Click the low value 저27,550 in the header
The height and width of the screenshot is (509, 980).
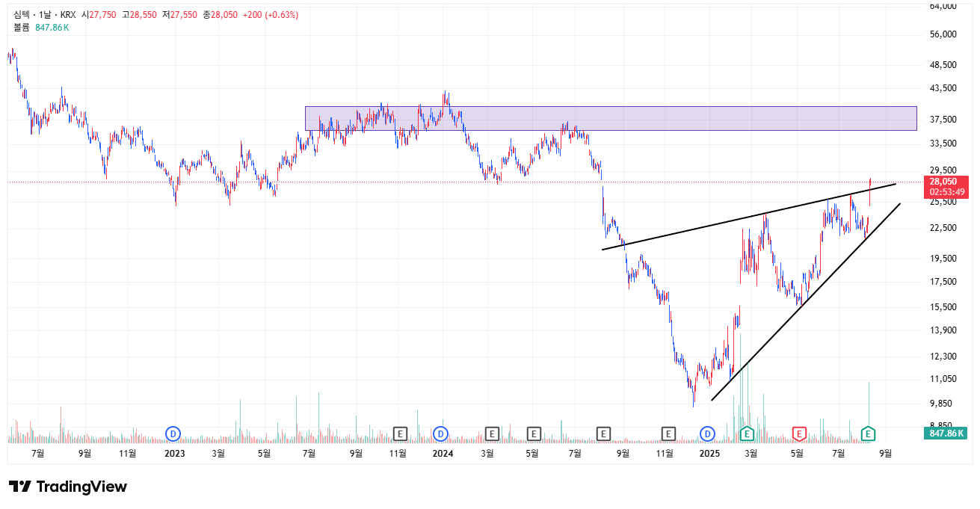click(x=180, y=15)
